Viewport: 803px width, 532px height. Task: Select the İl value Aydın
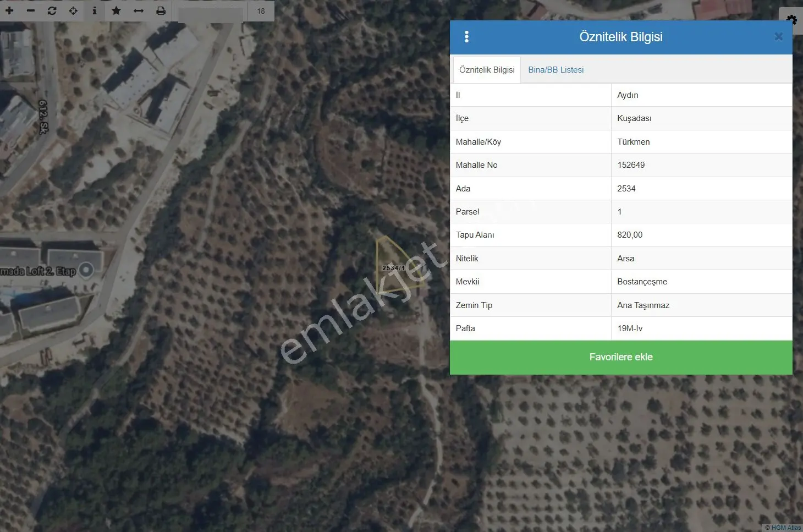628,95
